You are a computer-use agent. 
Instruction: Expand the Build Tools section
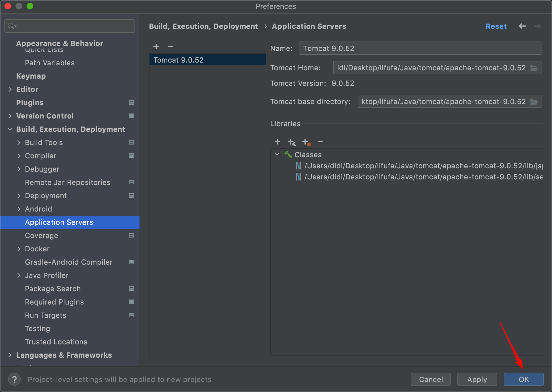[19, 143]
